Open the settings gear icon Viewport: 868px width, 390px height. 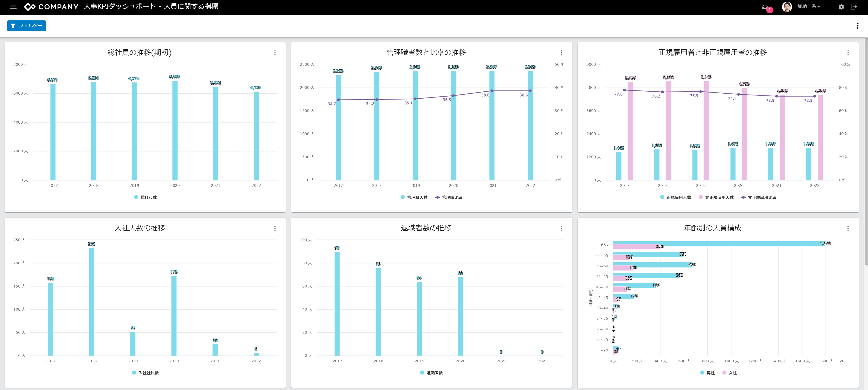841,7
